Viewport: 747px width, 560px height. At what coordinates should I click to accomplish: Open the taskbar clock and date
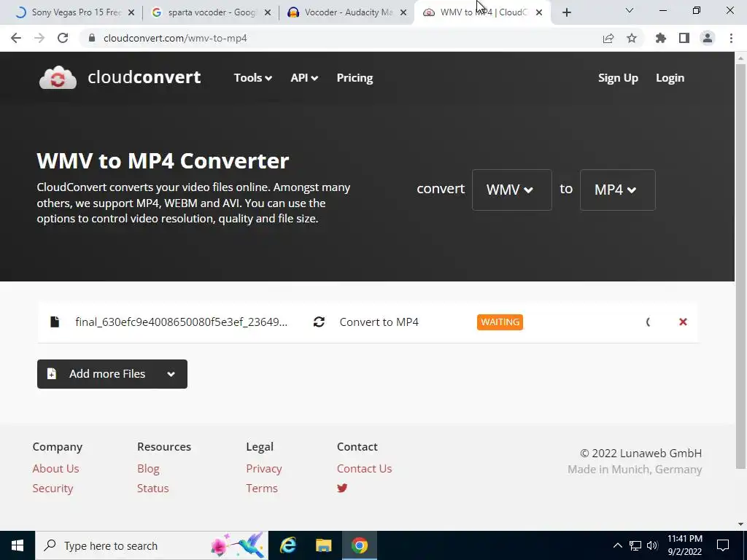[684, 545]
